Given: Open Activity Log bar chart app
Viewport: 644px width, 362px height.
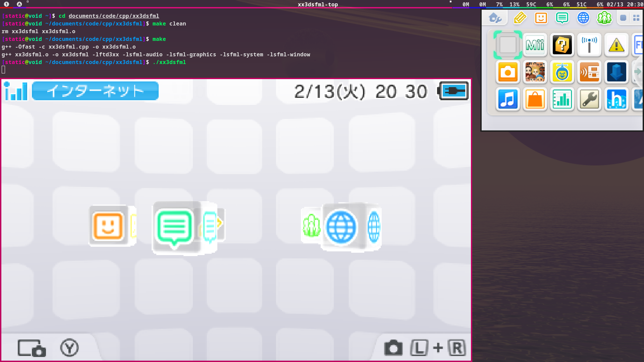Looking at the screenshot, I should pos(562,99).
